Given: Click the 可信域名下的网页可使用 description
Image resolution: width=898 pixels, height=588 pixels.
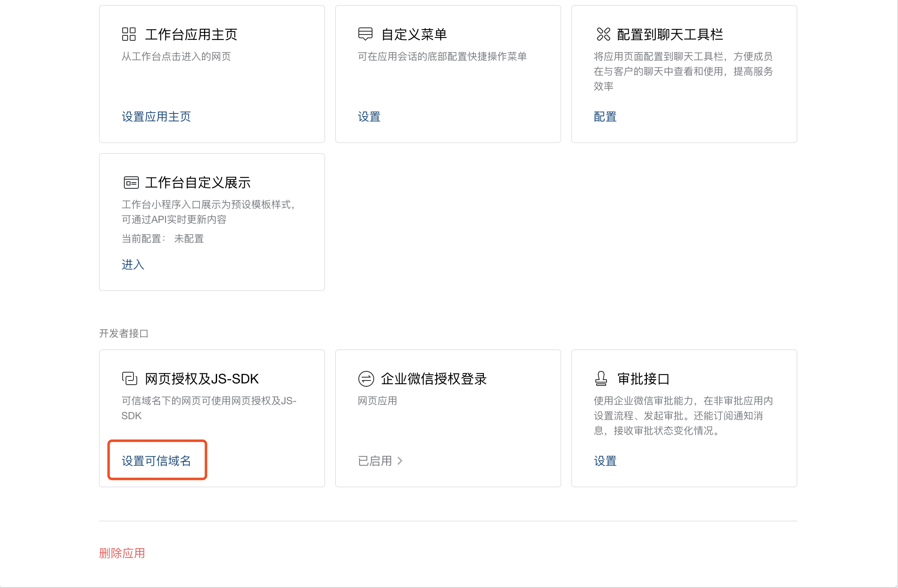Looking at the screenshot, I should tap(209, 408).
